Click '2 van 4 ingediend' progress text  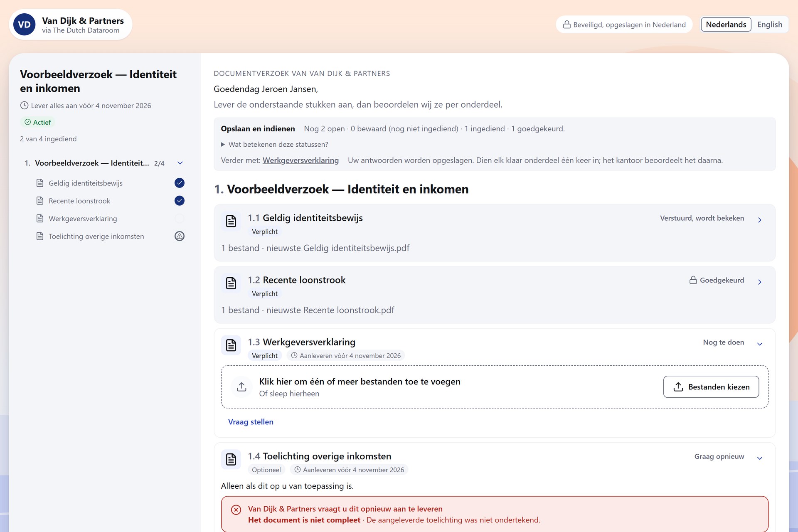(x=48, y=139)
